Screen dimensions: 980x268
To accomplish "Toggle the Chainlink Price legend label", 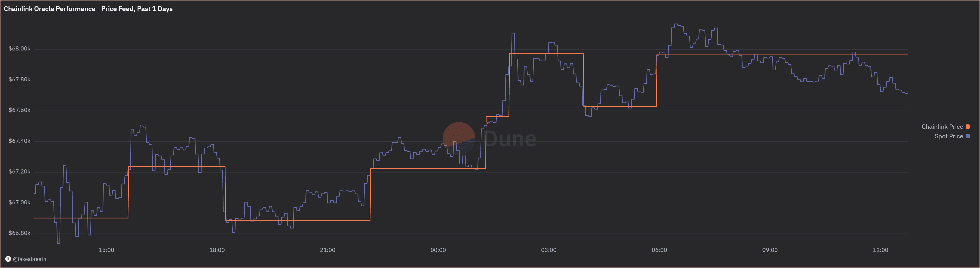I will (942, 127).
